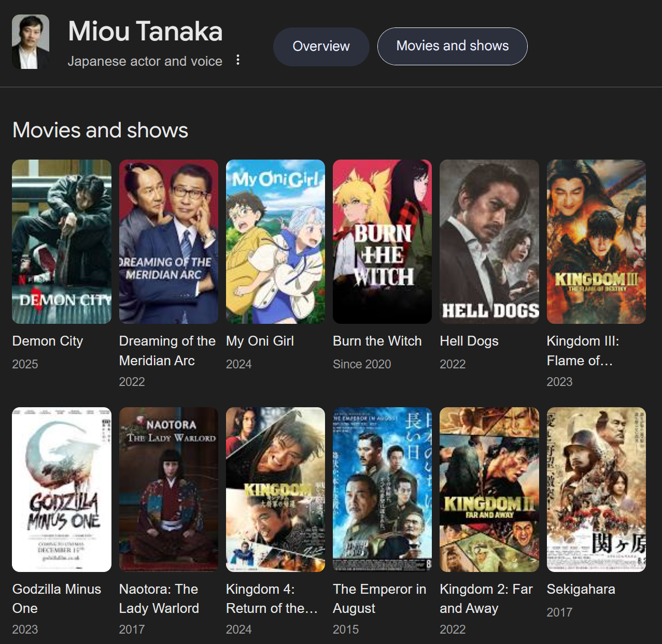Open the Dreaming of the Meridian Arc poster

(x=168, y=241)
